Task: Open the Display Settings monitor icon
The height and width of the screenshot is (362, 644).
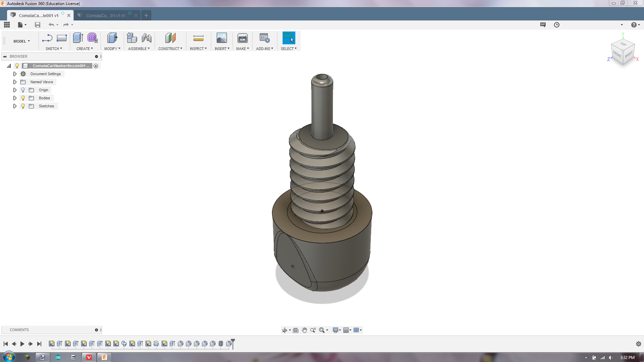Action: pyautogui.click(x=336, y=330)
